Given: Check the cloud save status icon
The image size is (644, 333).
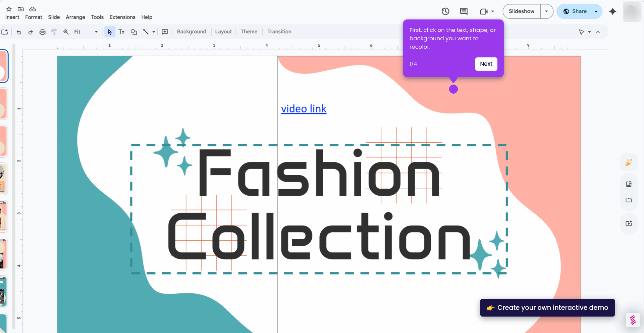Looking at the screenshot, I should tap(33, 9).
